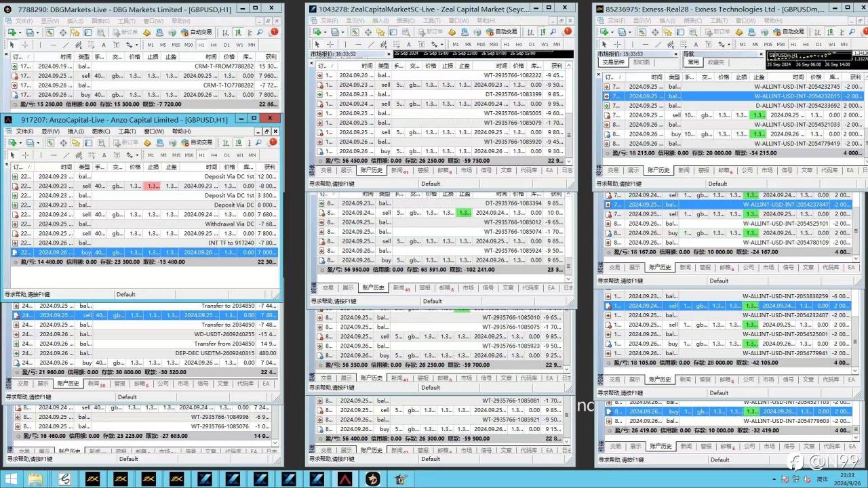The image size is (868, 488).
Task: Open 即时图 tab in Exness market watch
Action: (642, 62)
